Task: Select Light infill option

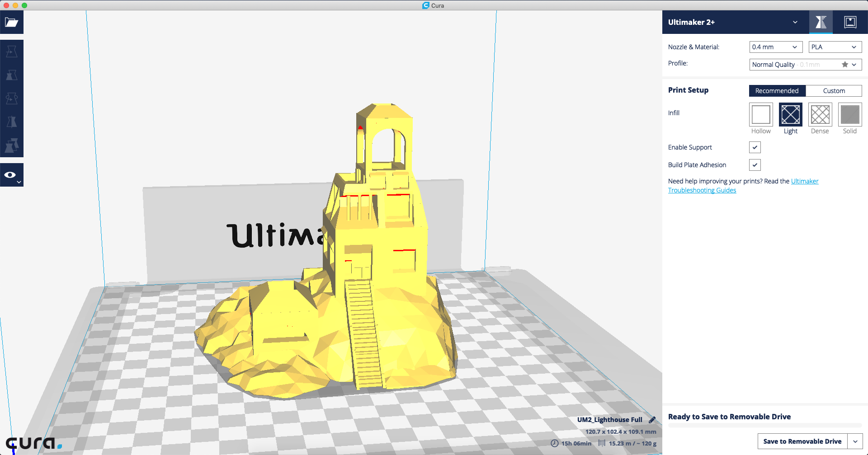Action: coord(791,114)
